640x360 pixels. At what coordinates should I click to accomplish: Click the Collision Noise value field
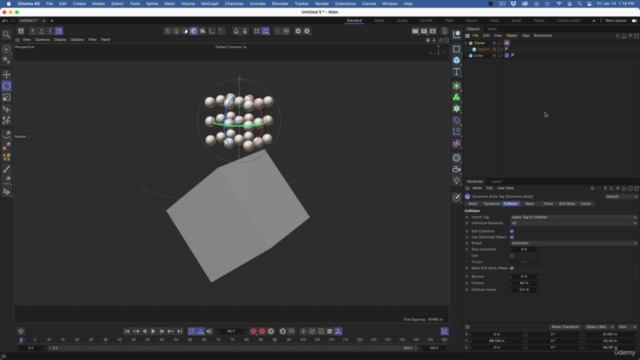coord(524,290)
